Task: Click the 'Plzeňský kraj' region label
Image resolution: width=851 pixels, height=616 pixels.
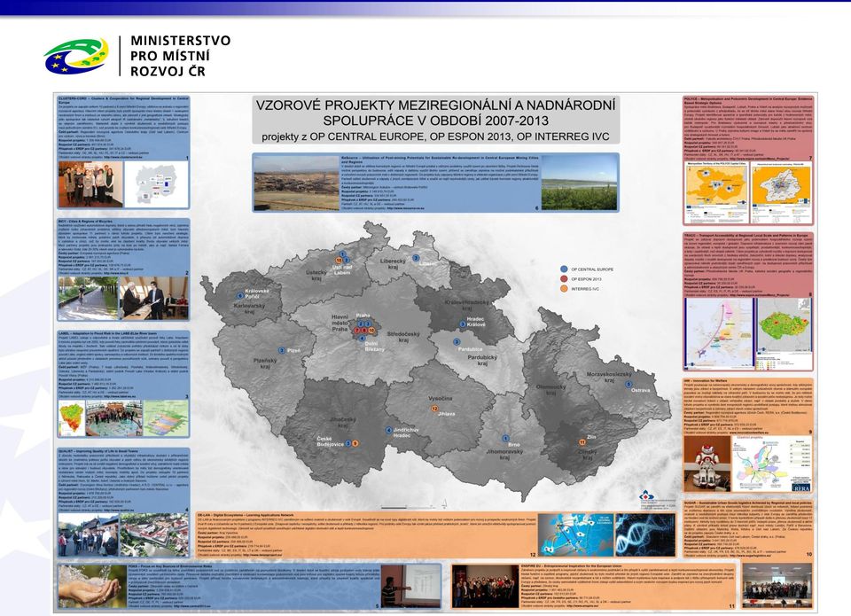Action: point(265,363)
